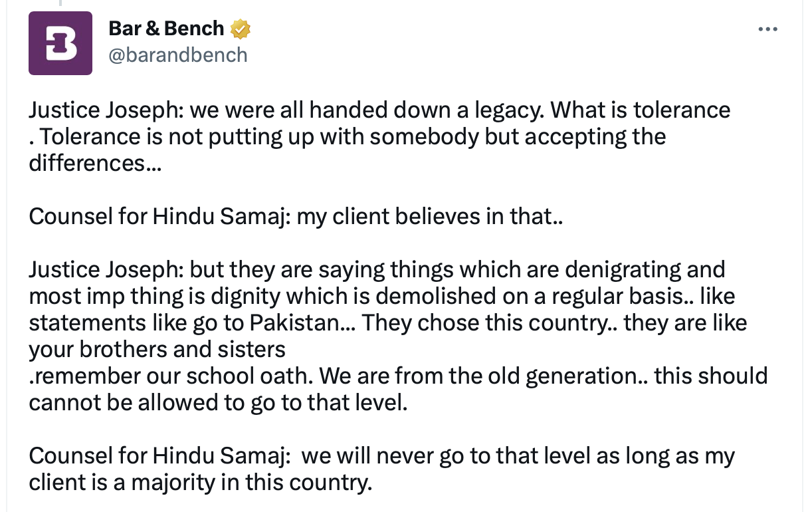Open the Bar & Bench purple avatar
Image resolution: width=812 pixels, height=512 pixels.
60,43
